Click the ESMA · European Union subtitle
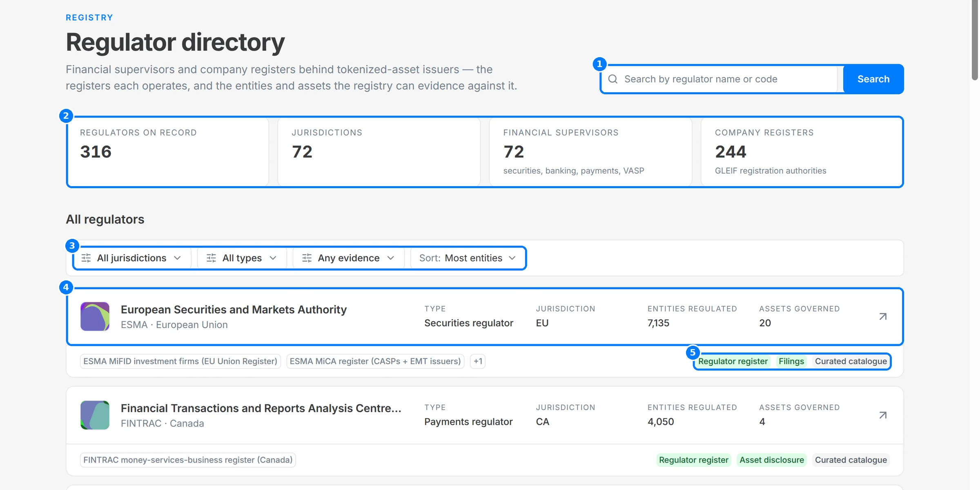The width and height of the screenshot is (980, 490). pos(174,325)
